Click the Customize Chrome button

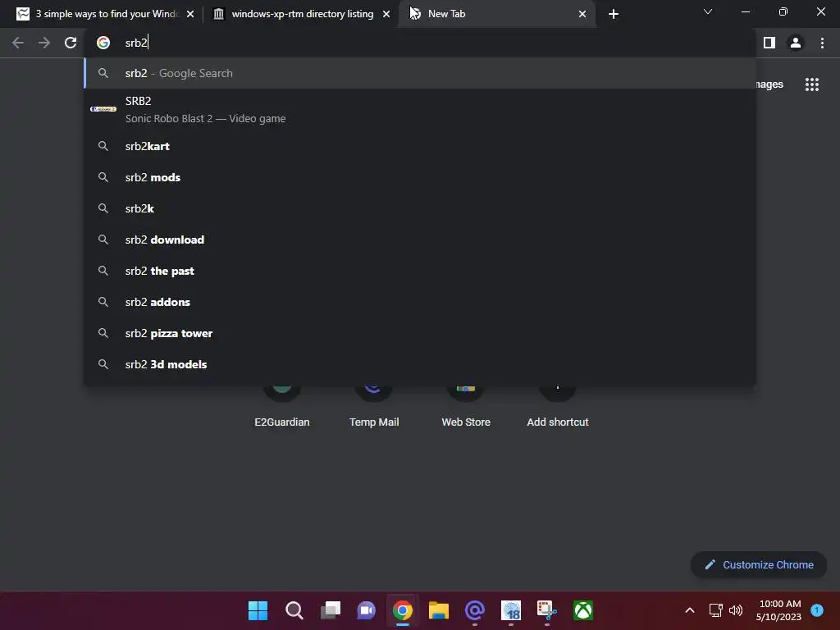click(x=759, y=564)
